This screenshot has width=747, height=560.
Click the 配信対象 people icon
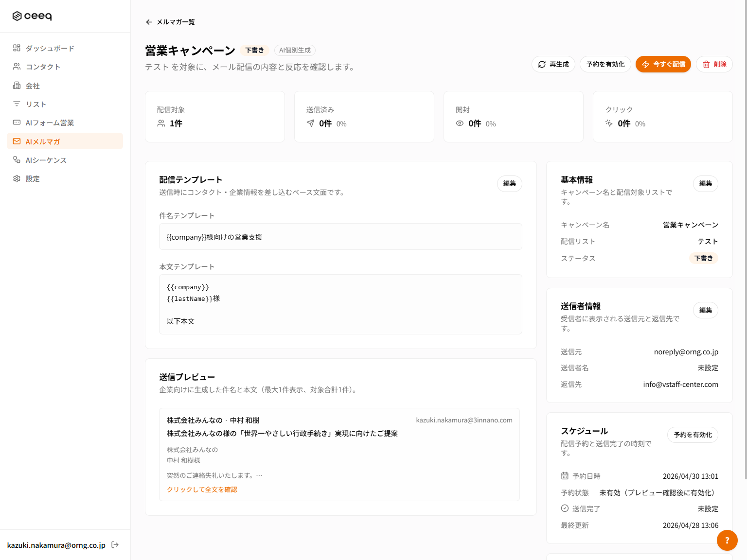click(161, 123)
